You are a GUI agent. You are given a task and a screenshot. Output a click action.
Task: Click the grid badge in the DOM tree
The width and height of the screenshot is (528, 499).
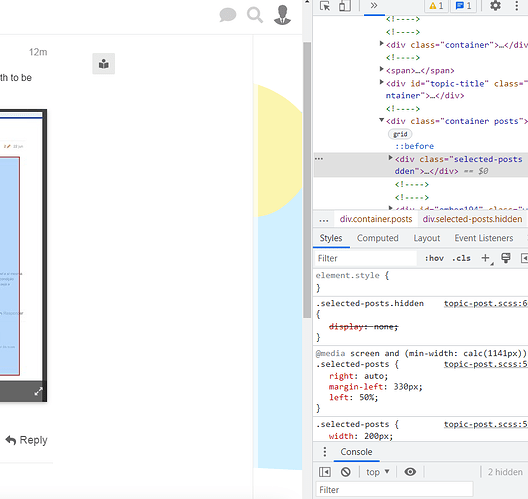[x=400, y=134]
